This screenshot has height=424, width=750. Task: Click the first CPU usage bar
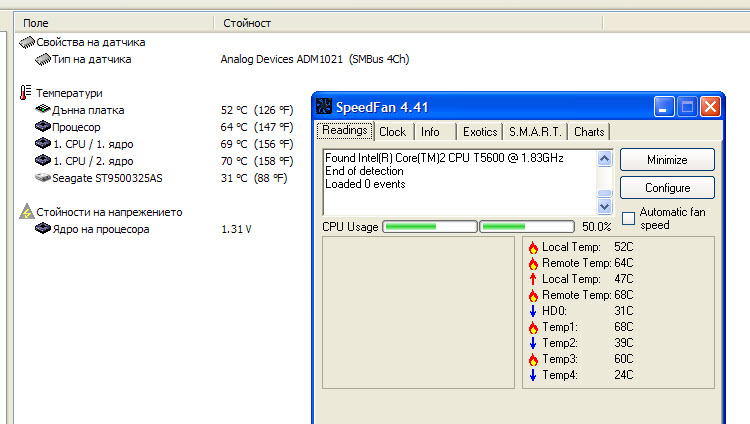pyautogui.click(x=430, y=226)
